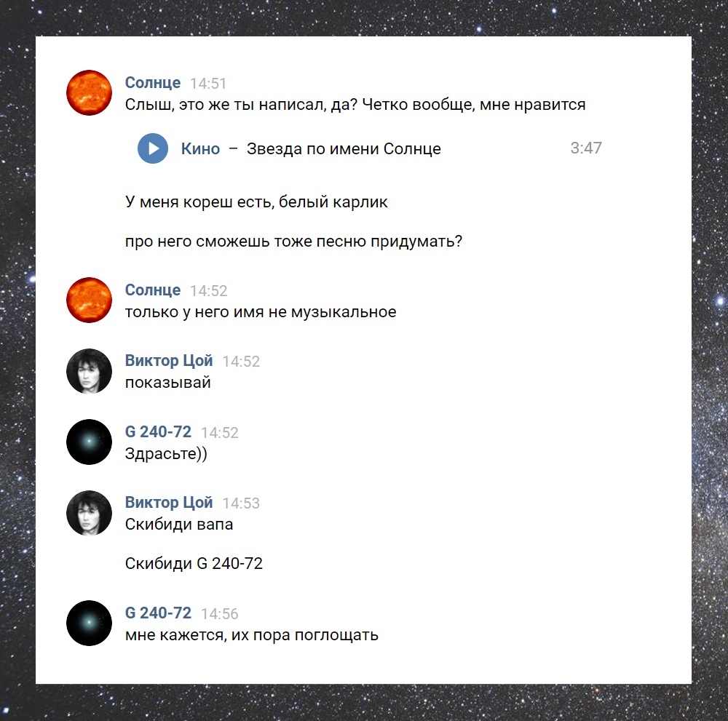Open the G 240-72 name link at 14:52
Viewport: 728px width, 721px height.
(158, 432)
